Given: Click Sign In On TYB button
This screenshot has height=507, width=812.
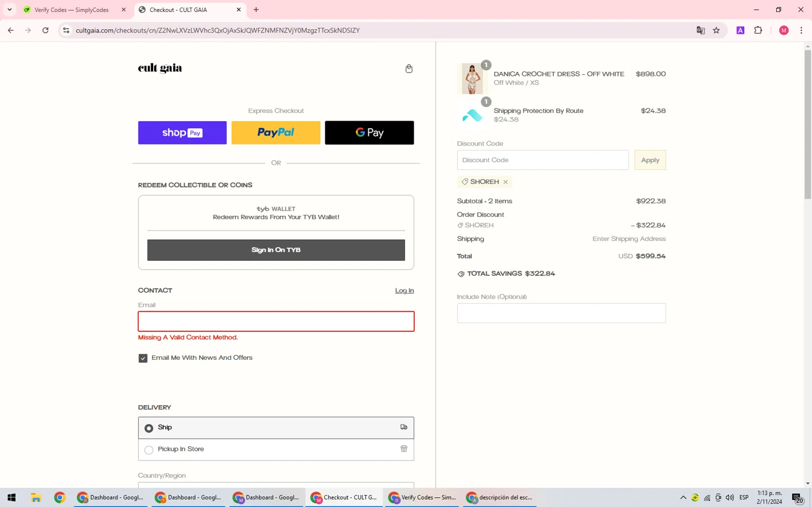Looking at the screenshot, I should pyautogui.click(x=276, y=250).
